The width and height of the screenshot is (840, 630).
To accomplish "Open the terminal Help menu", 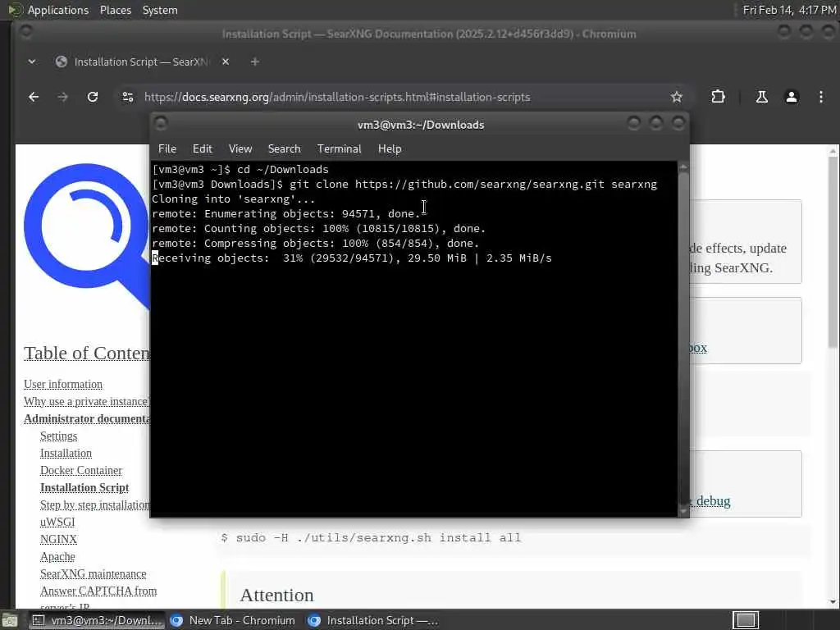I will click(x=390, y=149).
